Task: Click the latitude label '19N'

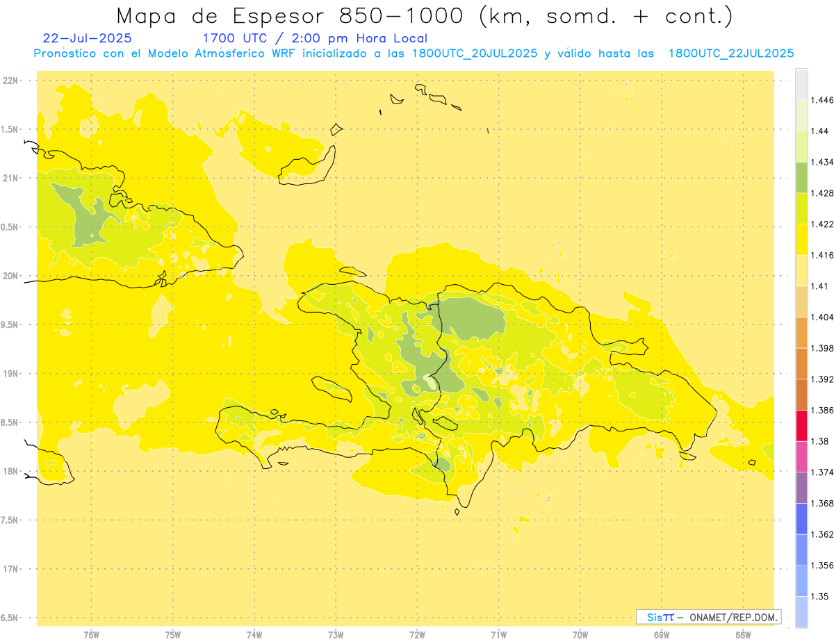Action: click(10, 374)
